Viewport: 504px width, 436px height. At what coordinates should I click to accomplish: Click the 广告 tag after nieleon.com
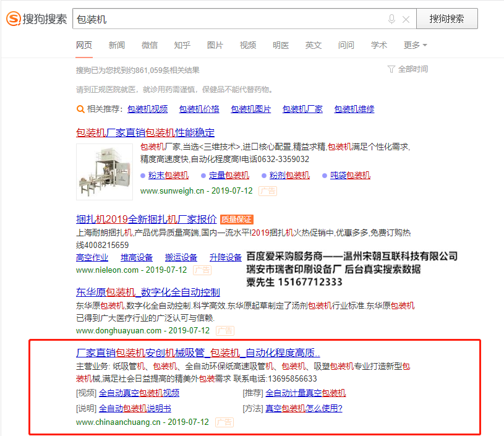(x=202, y=270)
